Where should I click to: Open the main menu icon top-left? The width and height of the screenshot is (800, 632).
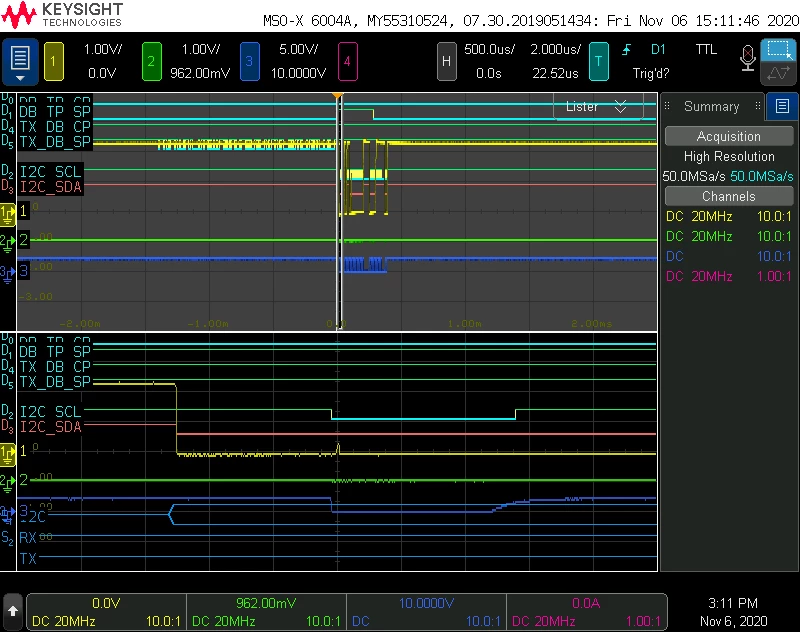[x=20, y=61]
